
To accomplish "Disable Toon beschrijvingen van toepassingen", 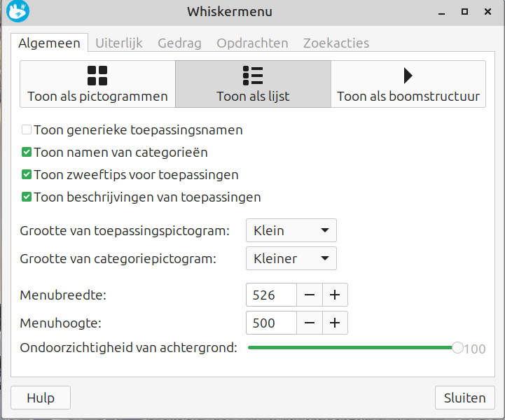I will click(x=27, y=197).
